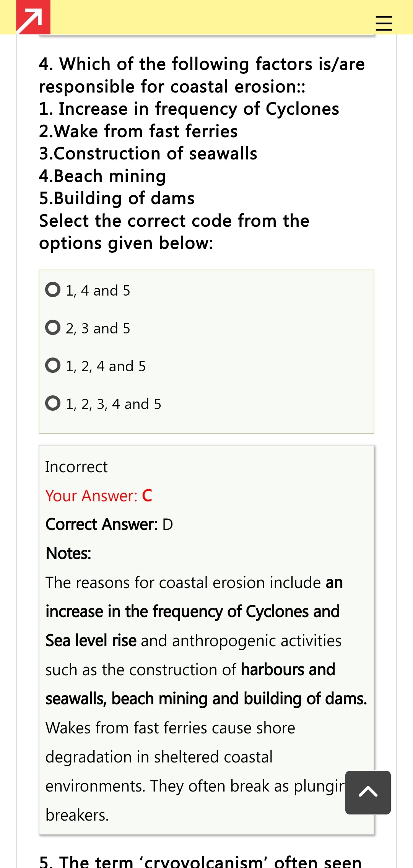Select radio button for "1, 4 and 5"
This screenshot has width=413, height=868.
[x=53, y=290]
